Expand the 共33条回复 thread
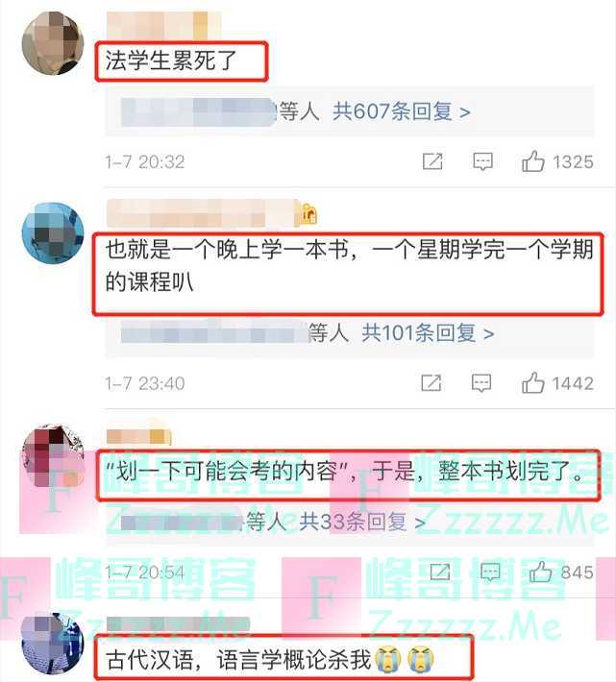This screenshot has width=616, height=682. coord(362,522)
